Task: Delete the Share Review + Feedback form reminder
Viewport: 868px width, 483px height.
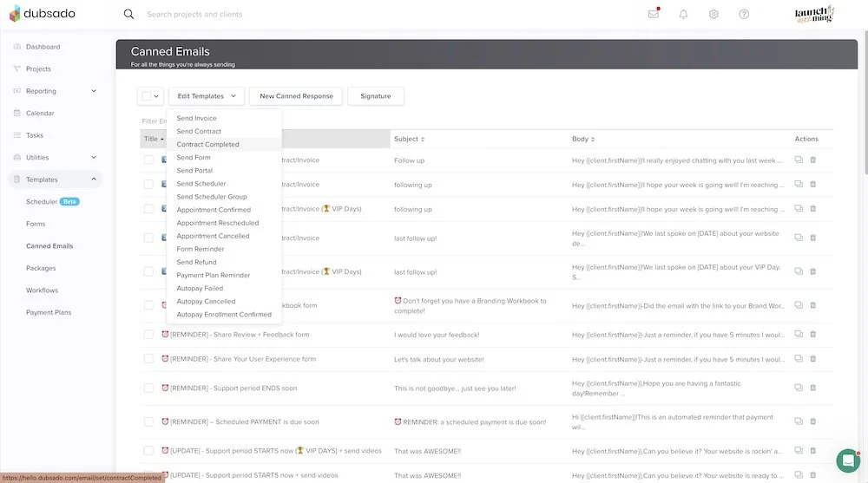Action: (x=812, y=334)
